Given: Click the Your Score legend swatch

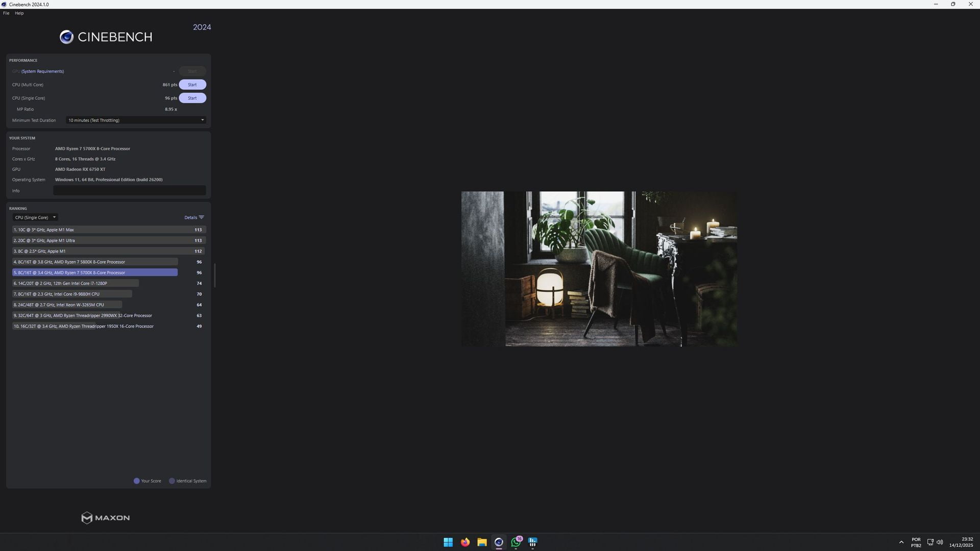Looking at the screenshot, I should [136, 481].
